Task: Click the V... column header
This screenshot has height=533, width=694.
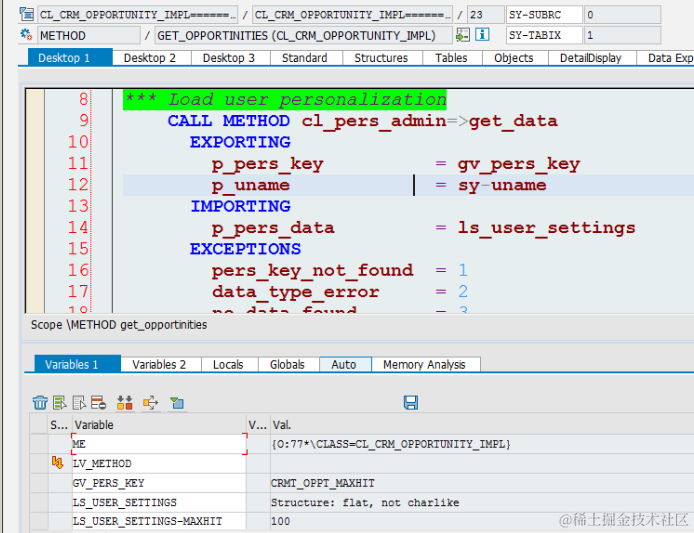Action: tap(258, 425)
